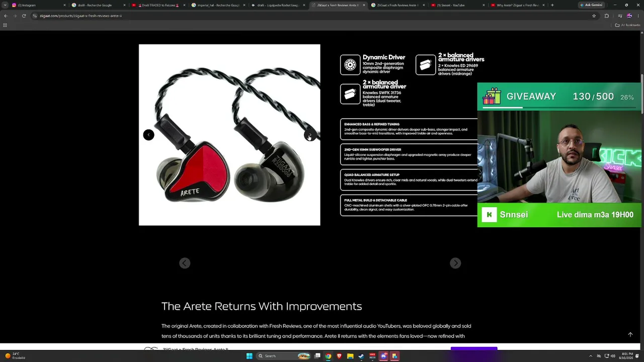
Task: Click the giveaway gift box icon
Action: click(492, 96)
